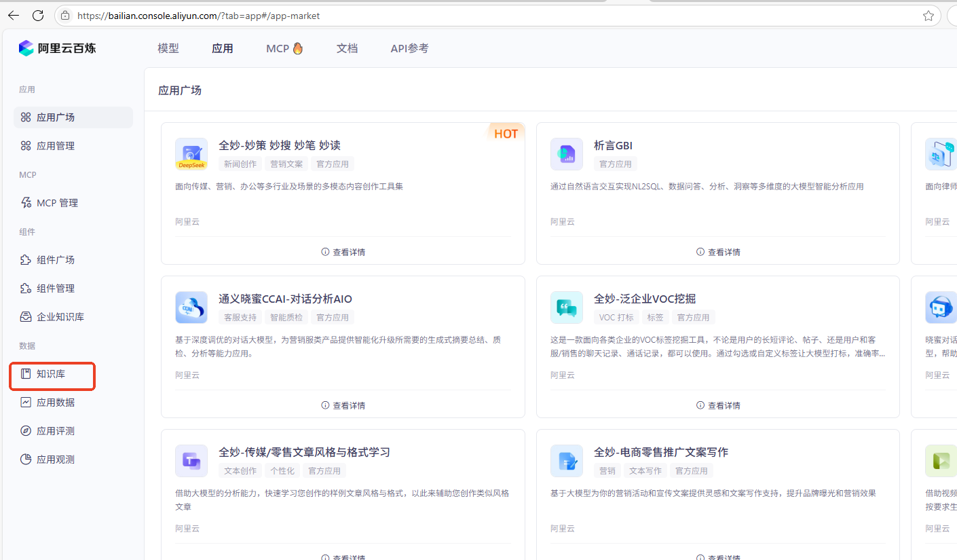
Task: Reload the page with refresh icon
Action: [x=38, y=15]
